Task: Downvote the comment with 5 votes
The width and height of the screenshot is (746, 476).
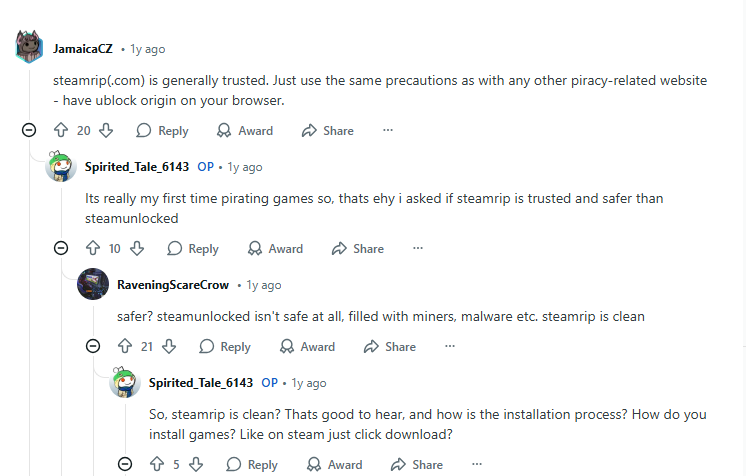Action: coord(197,465)
